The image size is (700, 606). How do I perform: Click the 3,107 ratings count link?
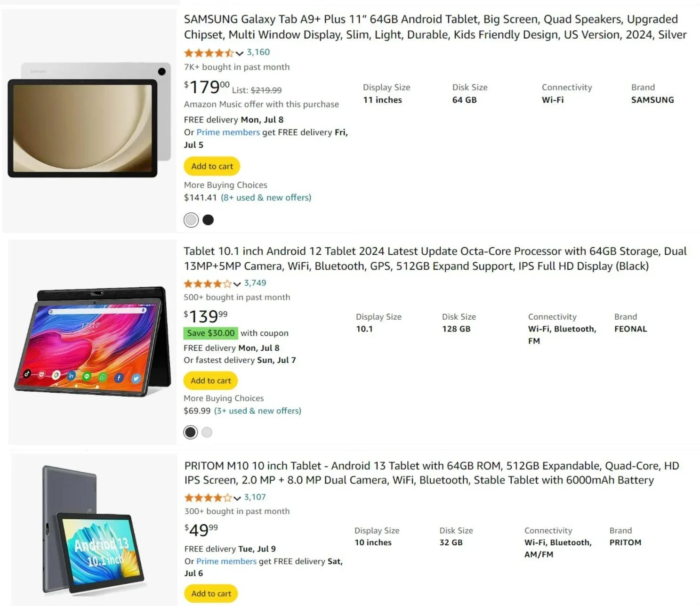click(x=254, y=497)
